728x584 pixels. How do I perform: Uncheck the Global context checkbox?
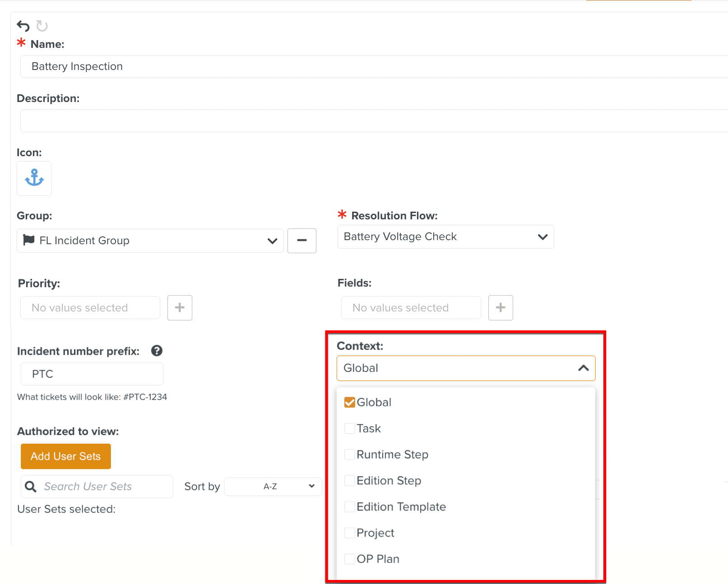[x=350, y=402]
